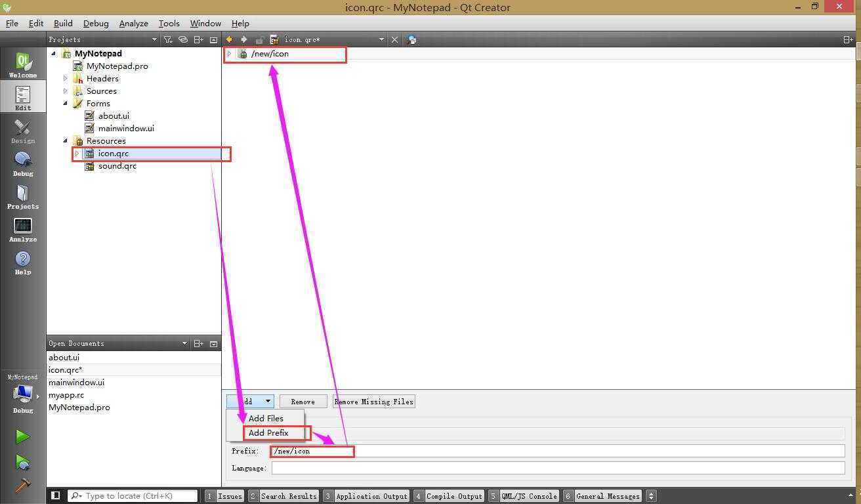This screenshot has height=504, width=861.
Task: Click the editor toolbar icon next to close X
Action: [411, 39]
